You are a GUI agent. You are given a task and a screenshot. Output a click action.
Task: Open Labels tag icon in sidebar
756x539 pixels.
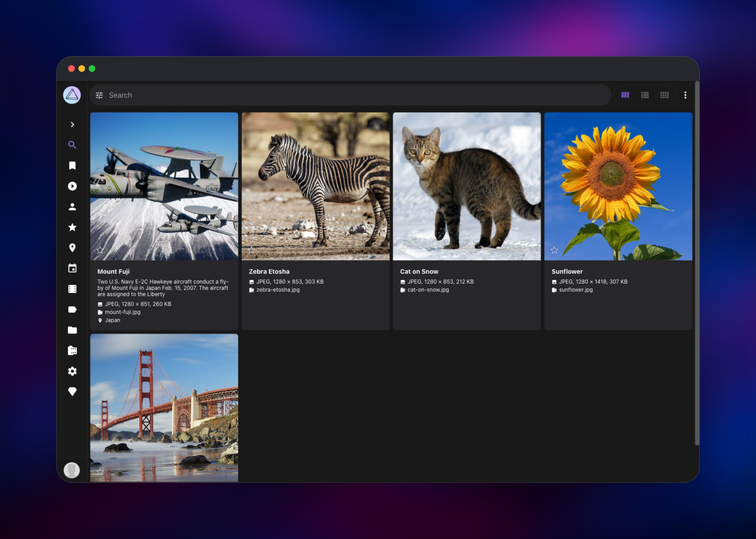click(x=72, y=310)
